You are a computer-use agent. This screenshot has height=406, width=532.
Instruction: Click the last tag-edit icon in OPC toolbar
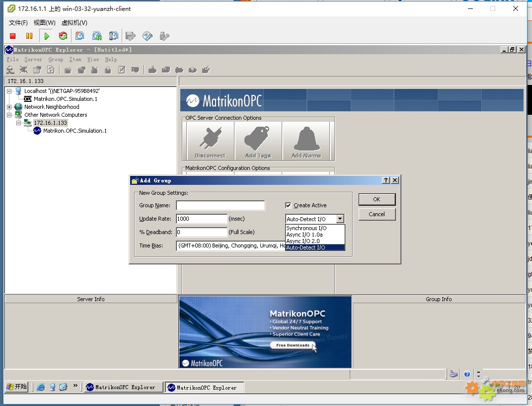pyautogui.click(x=206, y=70)
